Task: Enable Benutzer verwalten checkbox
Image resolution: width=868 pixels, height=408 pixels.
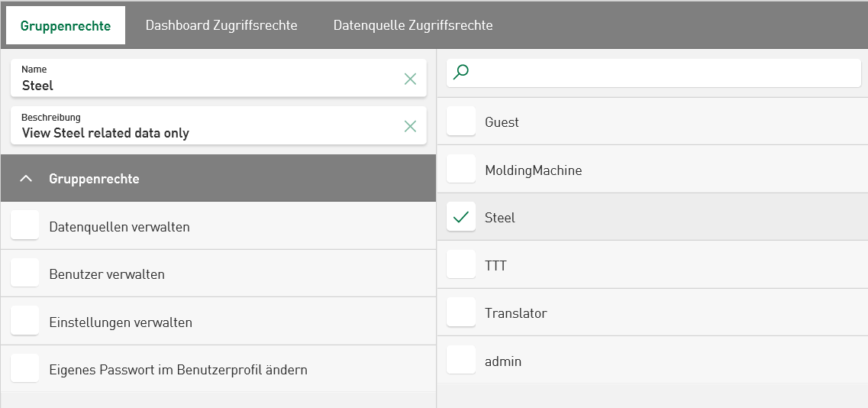Action: click(x=25, y=274)
